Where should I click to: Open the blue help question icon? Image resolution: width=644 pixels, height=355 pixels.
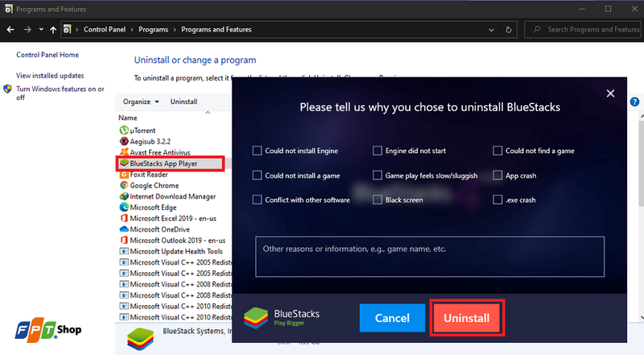point(634,101)
